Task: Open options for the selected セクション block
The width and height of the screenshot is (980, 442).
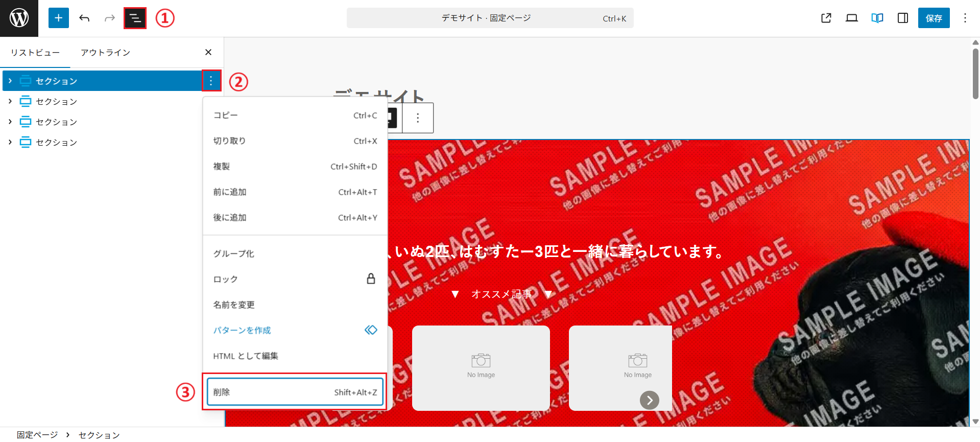Action: (x=211, y=81)
